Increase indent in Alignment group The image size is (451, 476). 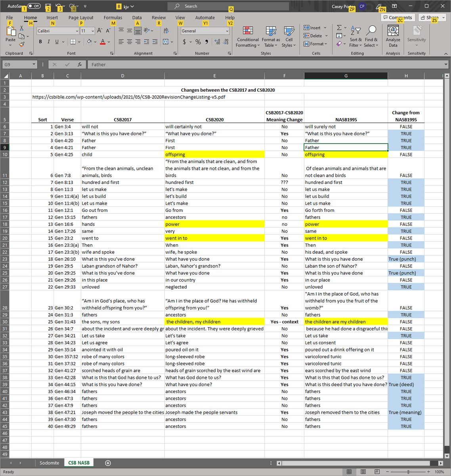pyautogui.click(x=155, y=42)
